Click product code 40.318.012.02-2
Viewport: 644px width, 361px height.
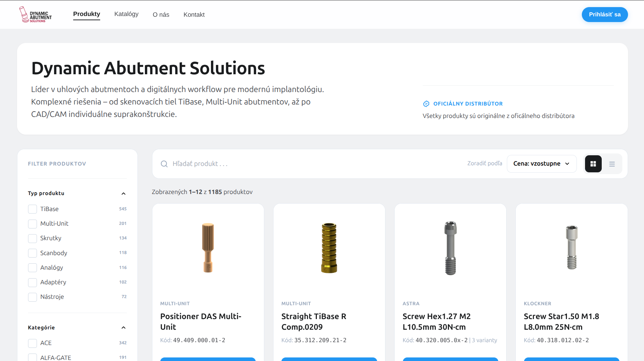pyautogui.click(x=563, y=340)
